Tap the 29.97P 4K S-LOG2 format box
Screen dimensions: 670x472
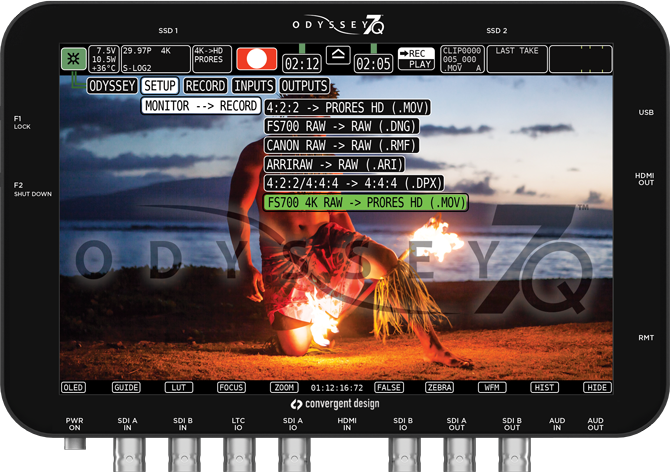(156, 59)
